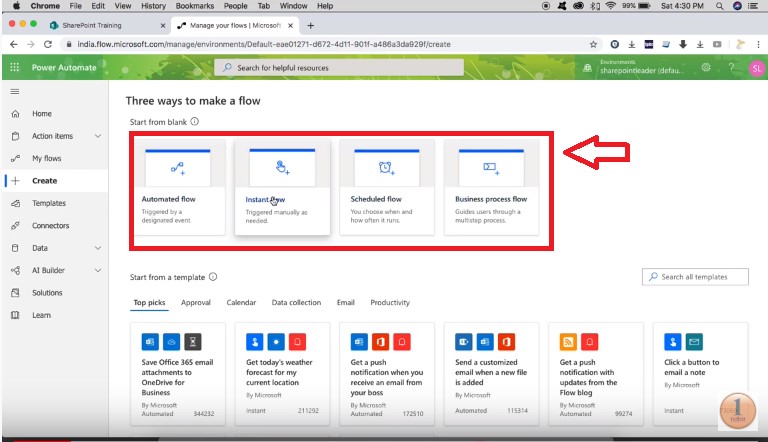Collapse the left navigation hamburger menu
Image resolution: width=768 pixels, height=442 pixels.
[14, 91]
